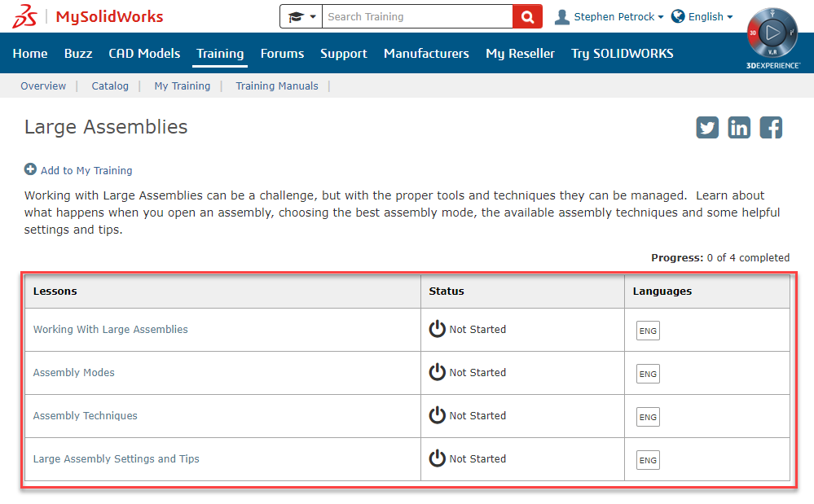Click the status power icon for Assembly Modes
The height and width of the screenshot is (504, 814).
(437, 372)
